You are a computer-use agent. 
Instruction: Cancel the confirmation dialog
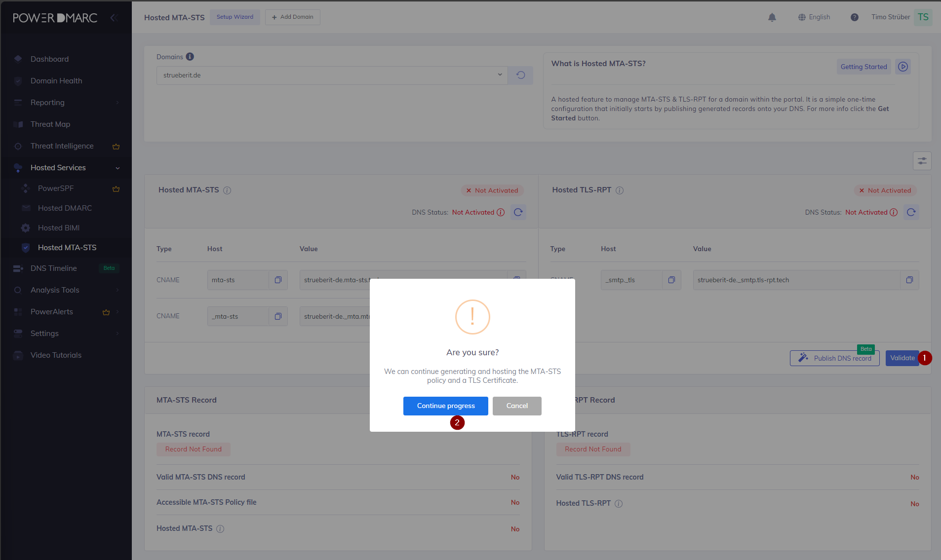click(517, 406)
